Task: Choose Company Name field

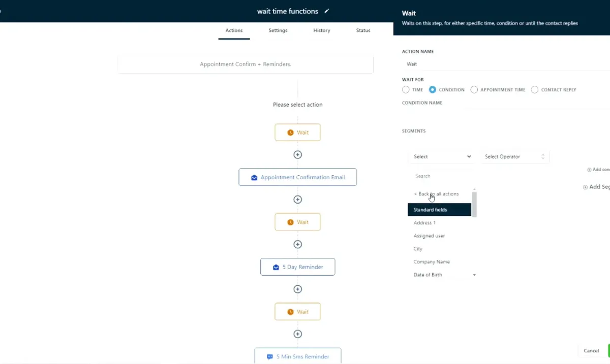Action: pos(440,262)
